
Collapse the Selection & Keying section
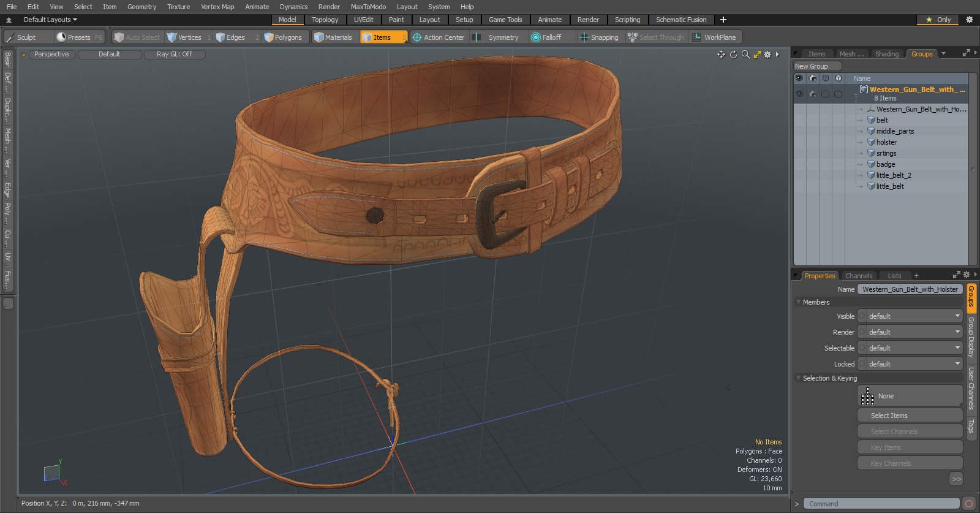798,378
